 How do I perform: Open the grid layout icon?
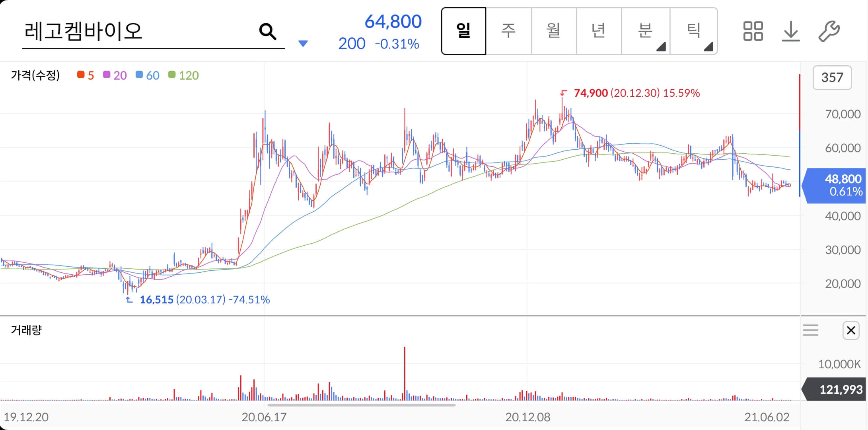tap(753, 31)
